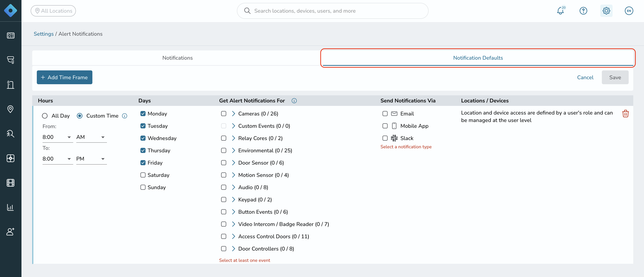Expand the Door Controllers group
Image resolution: width=644 pixels, height=277 pixels.
tap(233, 248)
